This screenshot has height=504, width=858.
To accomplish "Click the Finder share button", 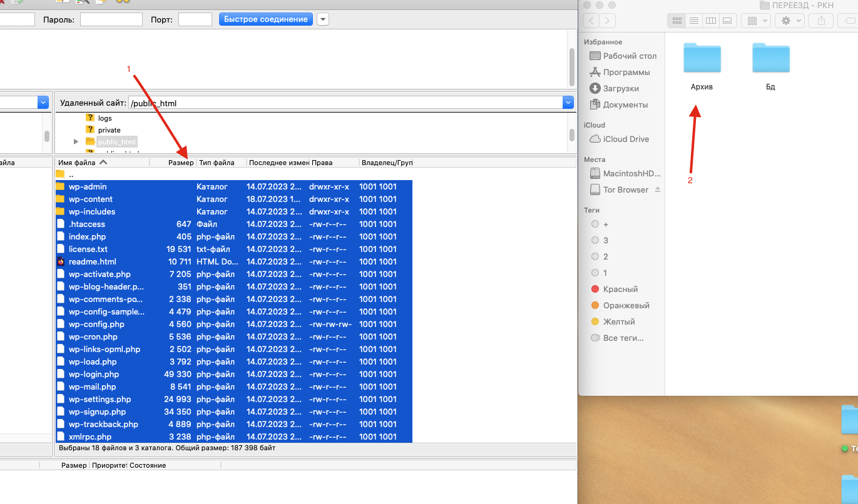I will pos(821,21).
